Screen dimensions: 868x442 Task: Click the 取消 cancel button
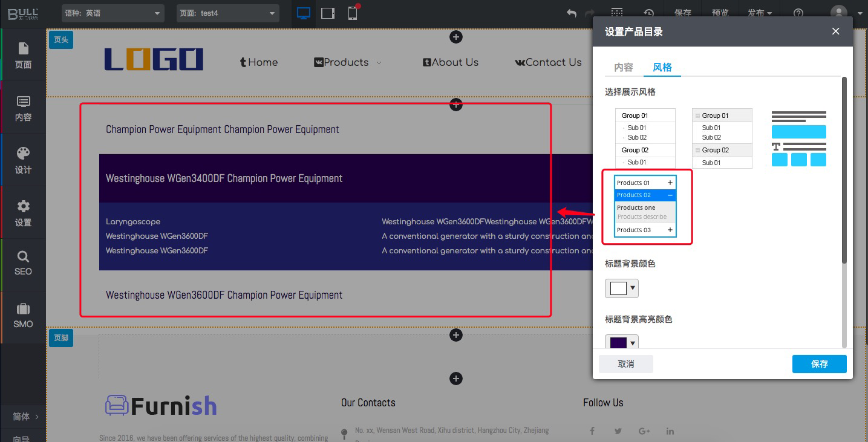pos(626,364)
